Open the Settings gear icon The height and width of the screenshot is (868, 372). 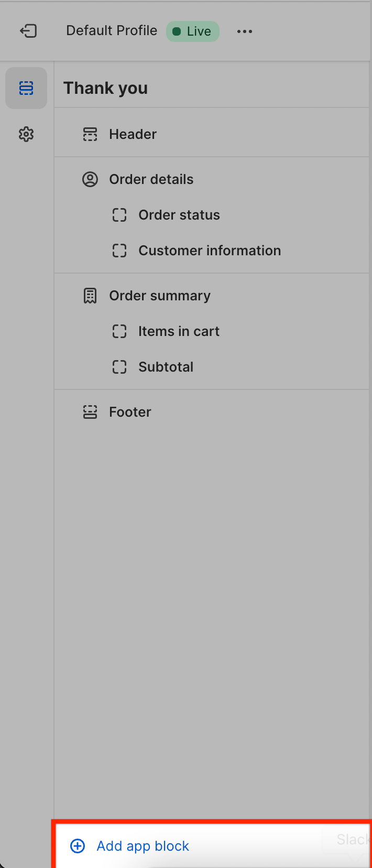click(x=26, y=134)
